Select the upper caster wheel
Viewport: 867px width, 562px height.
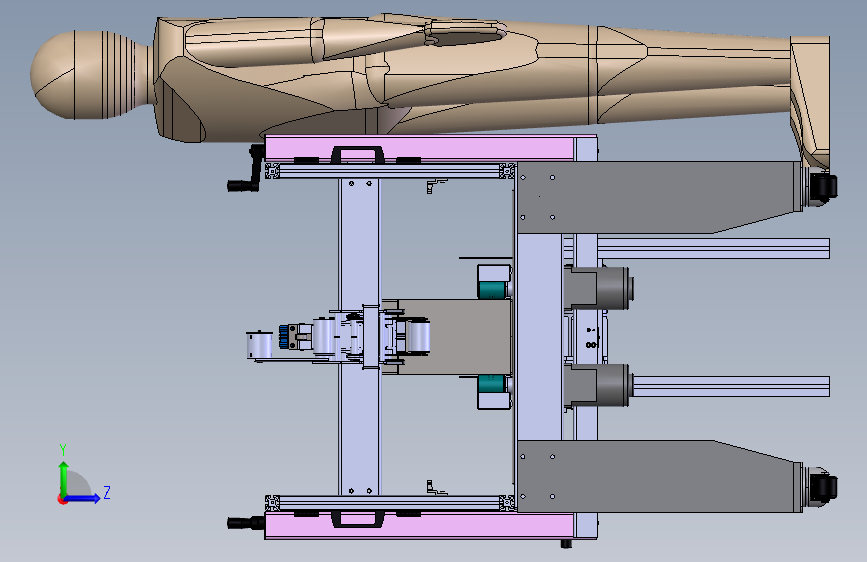pos(824,186)
